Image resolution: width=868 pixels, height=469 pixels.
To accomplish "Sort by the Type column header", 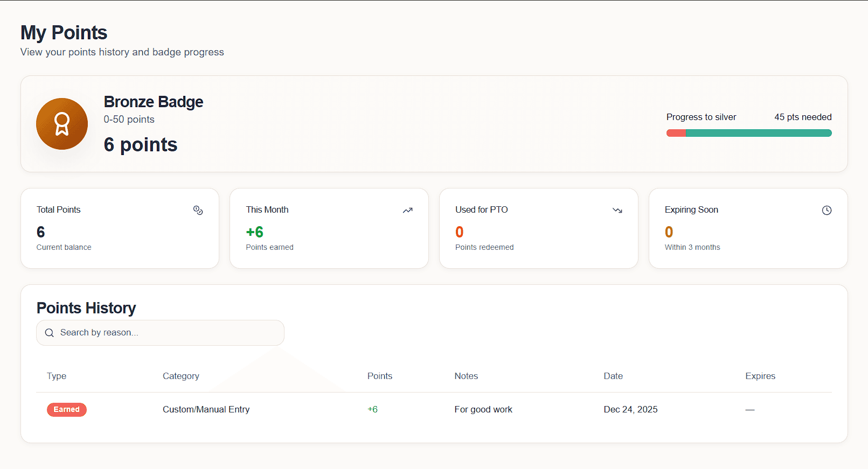I will (57, 376).
